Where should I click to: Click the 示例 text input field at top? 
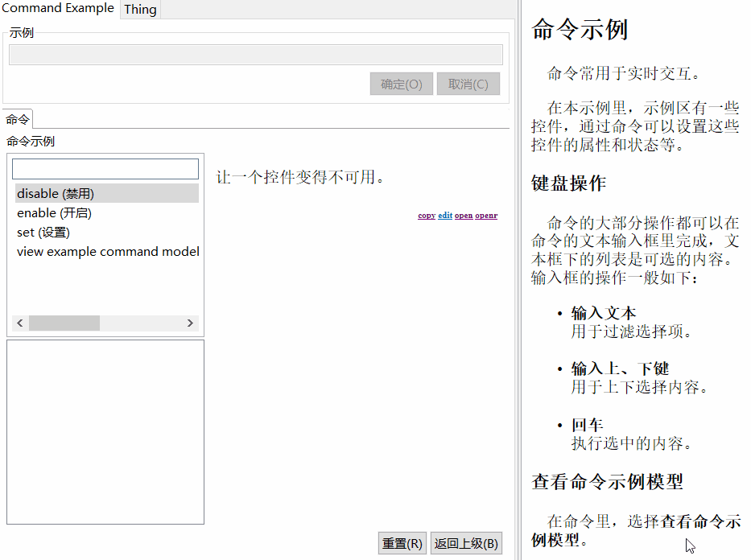[255, 54]
